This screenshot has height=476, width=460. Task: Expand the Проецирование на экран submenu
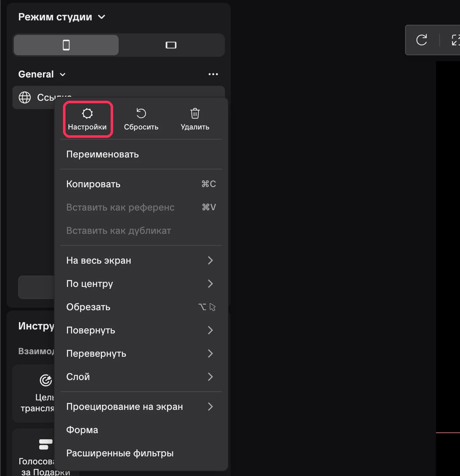[141, 407]
